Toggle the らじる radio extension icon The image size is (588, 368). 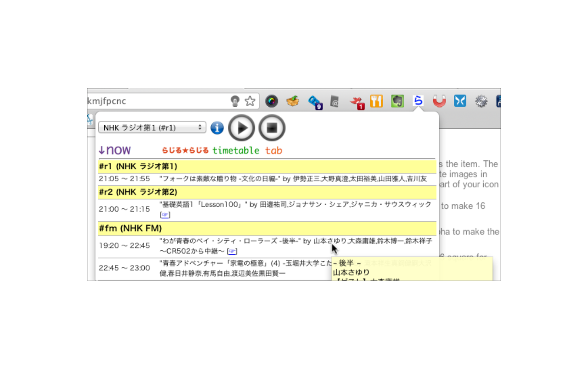[x=418, y=101]
